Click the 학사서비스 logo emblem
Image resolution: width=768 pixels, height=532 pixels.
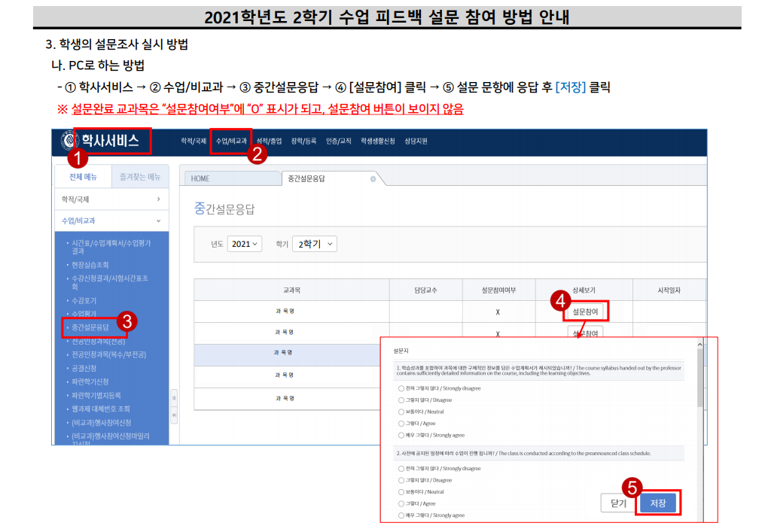pos(69,141)
